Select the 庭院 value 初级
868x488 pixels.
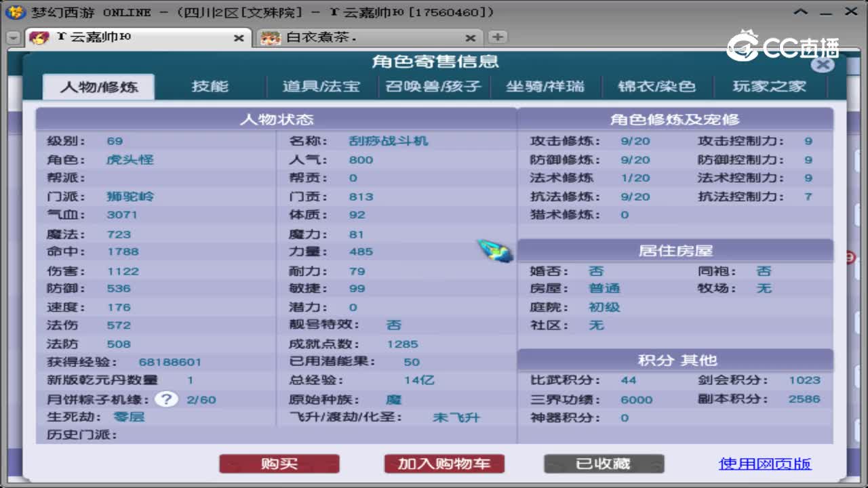(x=604, y=307)
